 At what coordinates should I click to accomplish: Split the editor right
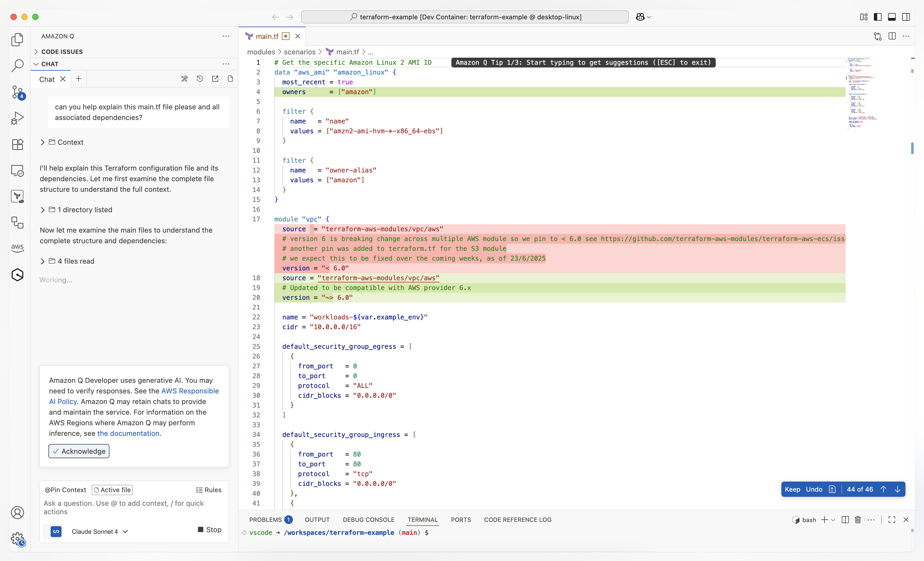pyautogui.click(x=892, y=36)
